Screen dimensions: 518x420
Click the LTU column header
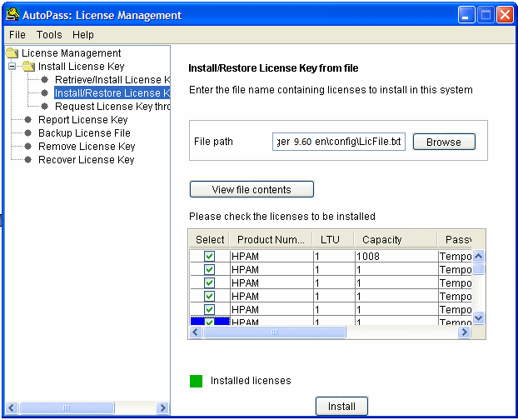coord(333,239)
